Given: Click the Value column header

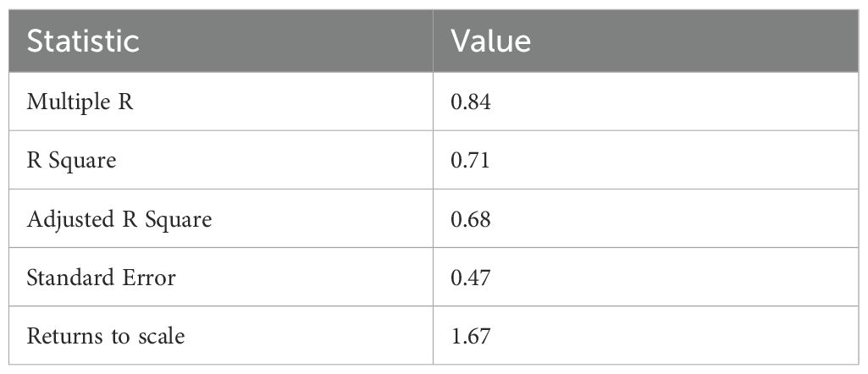Looking at the screenshot, I should click(490, 41).
